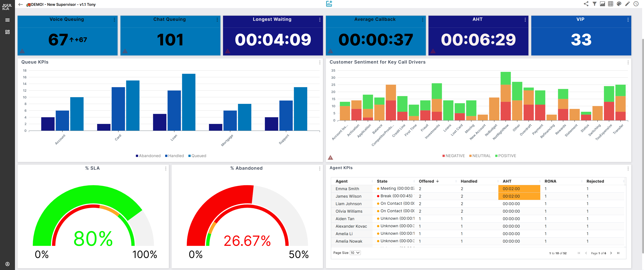The image size is (644, 270).
Task: Toggle the NEGATIVE sentiment legend item
Action: 453,156
